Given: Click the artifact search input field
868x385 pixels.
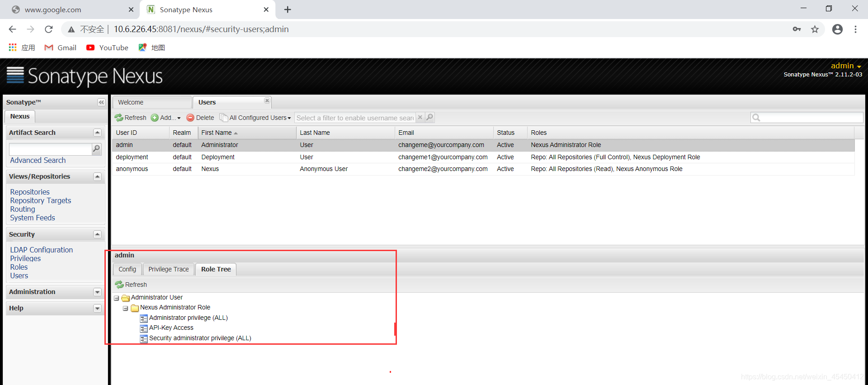Looking at the screenshot, I should tap(50, 149).
